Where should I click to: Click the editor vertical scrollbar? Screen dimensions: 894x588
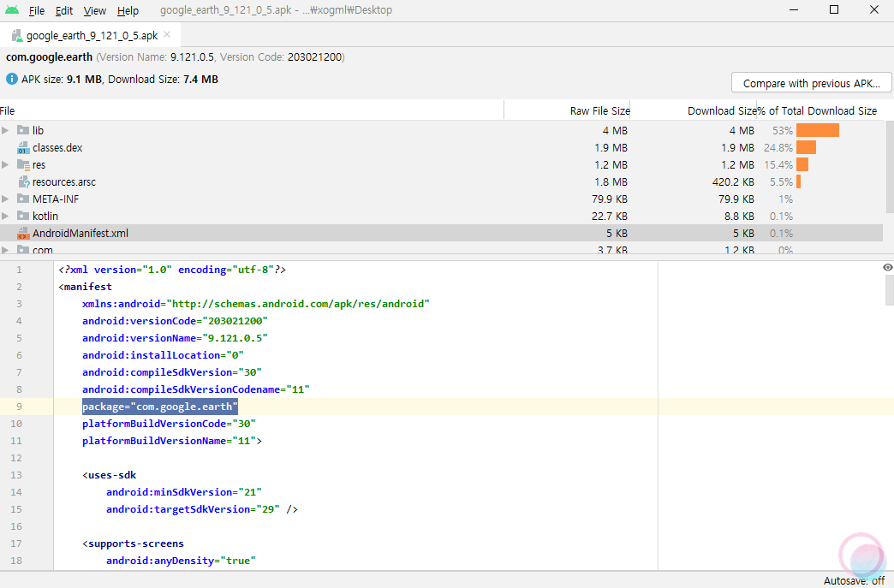coord(890,289)
